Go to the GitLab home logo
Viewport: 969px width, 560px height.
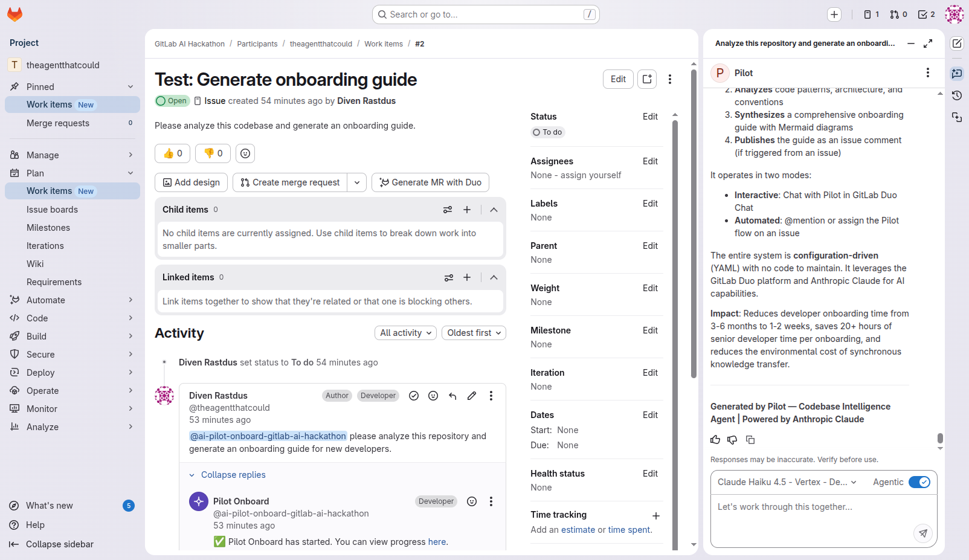click(15, 14)
